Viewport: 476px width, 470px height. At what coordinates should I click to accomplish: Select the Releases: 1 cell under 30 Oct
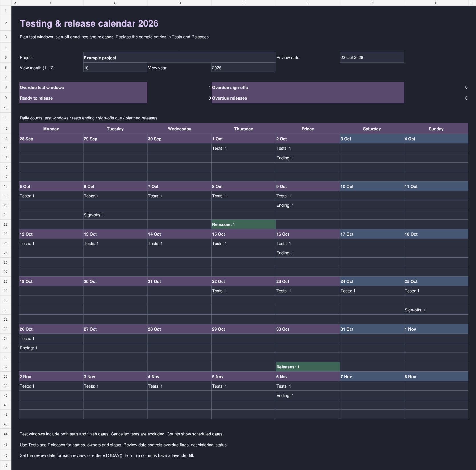pyautogui.click(x=308, y=367)
